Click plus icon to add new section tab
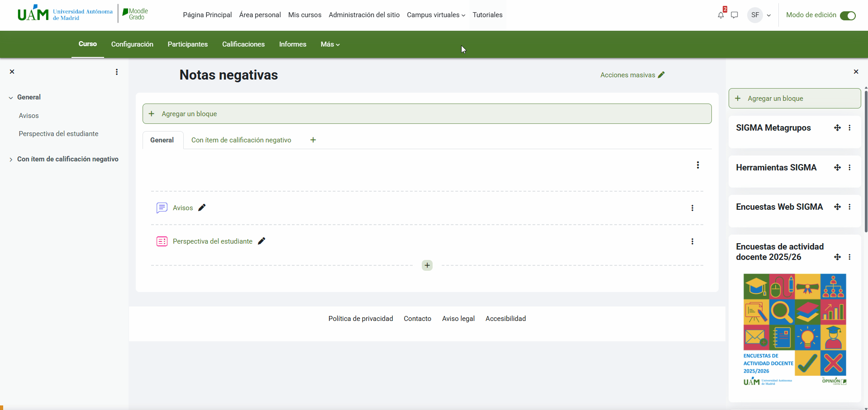The image size is (868, 410). pyautogui.click(x=313, y=140)
